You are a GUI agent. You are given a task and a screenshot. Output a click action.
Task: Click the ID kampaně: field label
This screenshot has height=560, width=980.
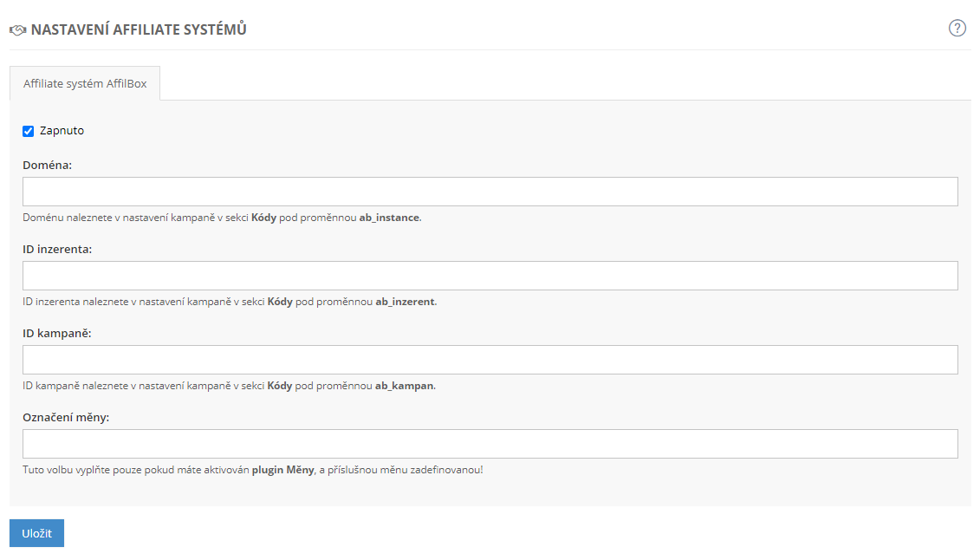55,333
